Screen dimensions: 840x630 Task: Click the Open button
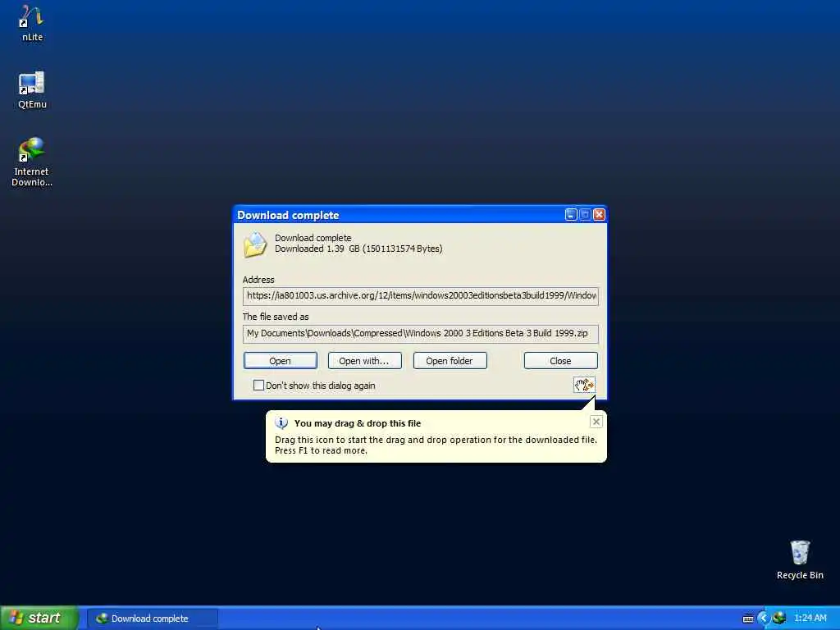click(x=281, y=361)
